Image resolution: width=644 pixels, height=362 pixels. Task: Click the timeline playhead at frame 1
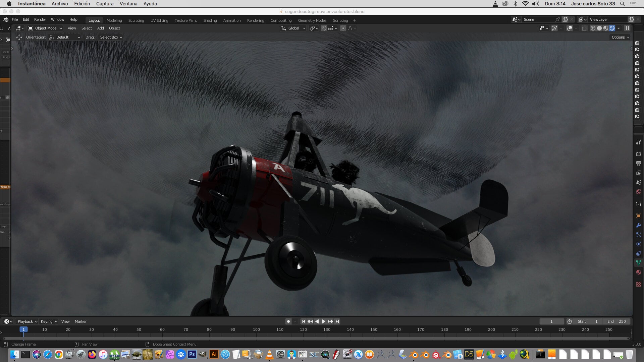point(23,329)
